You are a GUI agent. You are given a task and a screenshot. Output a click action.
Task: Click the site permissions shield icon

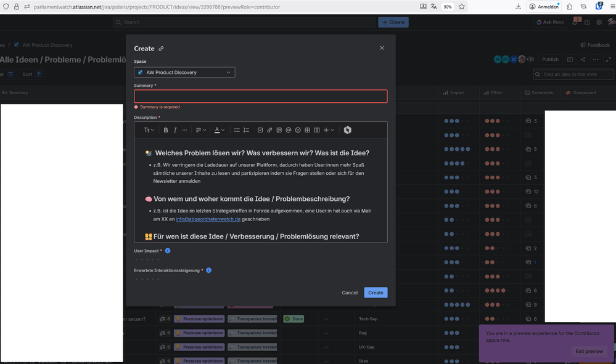pyautogui.click(x=6, y=7)
